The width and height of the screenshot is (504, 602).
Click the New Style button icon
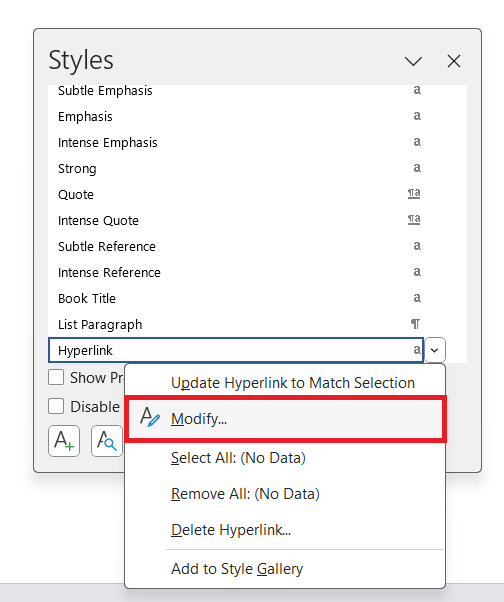click(64, 441)
